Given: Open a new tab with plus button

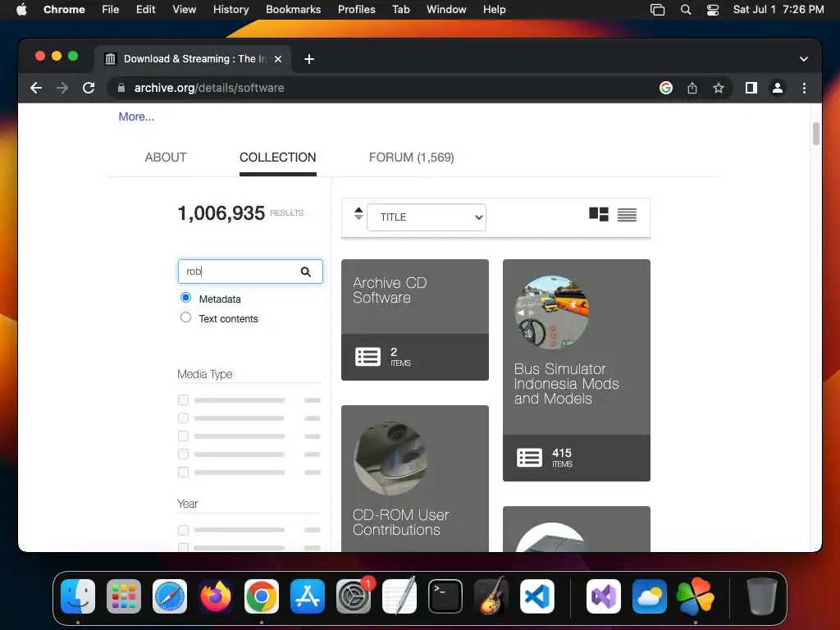Looking at the screenshot, I should (x=309, y=59).
